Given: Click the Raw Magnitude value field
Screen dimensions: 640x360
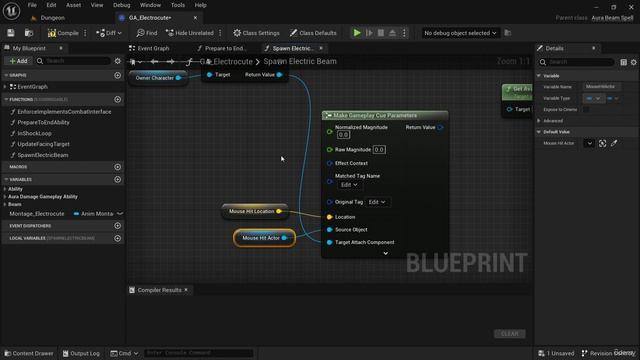Looking at the screenshot, I should tap(379, 150).
